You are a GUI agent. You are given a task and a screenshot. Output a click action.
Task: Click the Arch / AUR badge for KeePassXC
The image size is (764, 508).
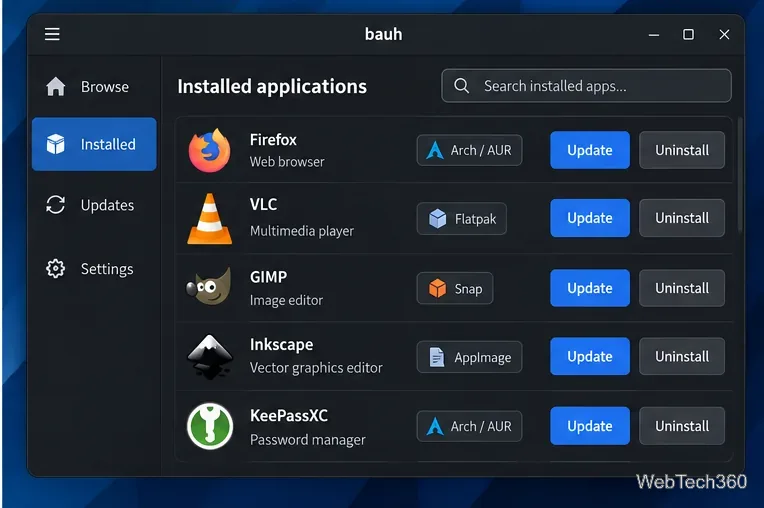point(469,426)
